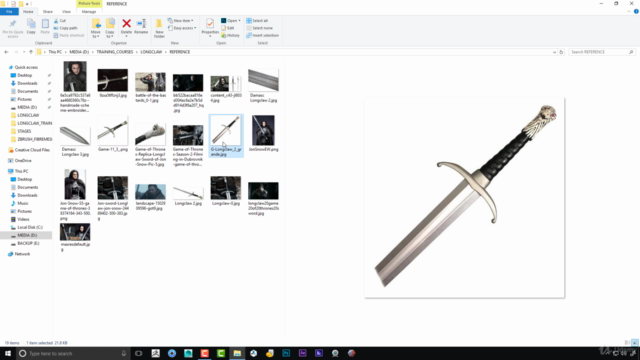Select Music under This PC
This screenshot has width=640, height=360.
[23, 203]
